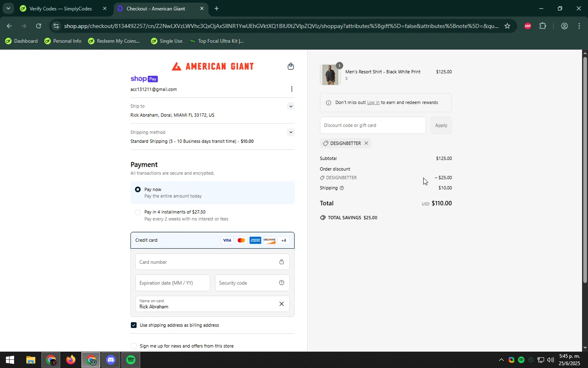Open the Top Focal Ultra Kit bookmark
The height and width of the screenshot is (368, 588).
(216, 41)
